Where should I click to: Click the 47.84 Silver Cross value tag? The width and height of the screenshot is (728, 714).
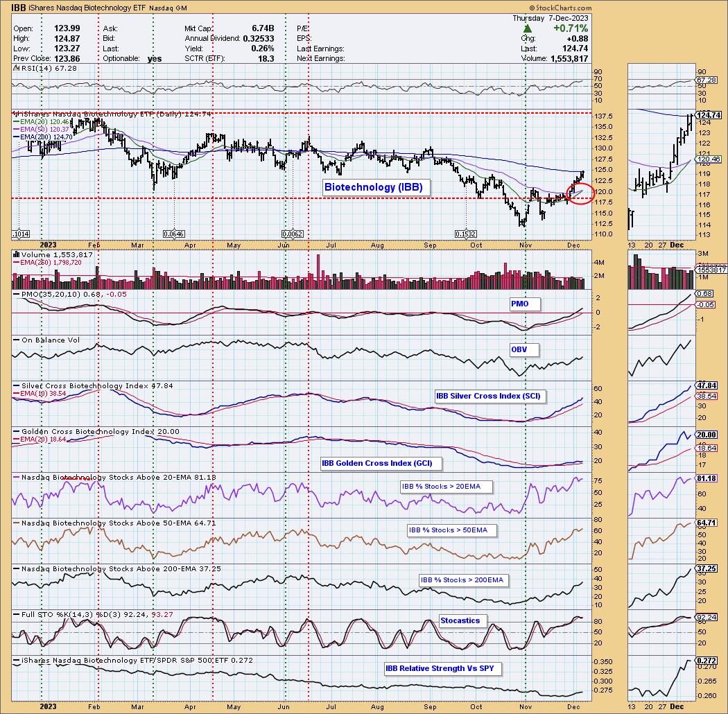coord(707,385)
